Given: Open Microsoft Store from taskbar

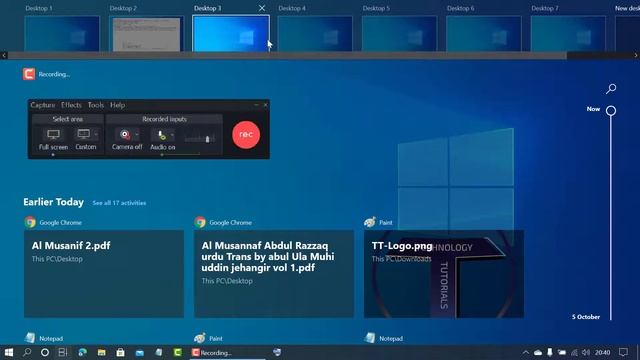Looking at the screenshot, I should 120,352.
